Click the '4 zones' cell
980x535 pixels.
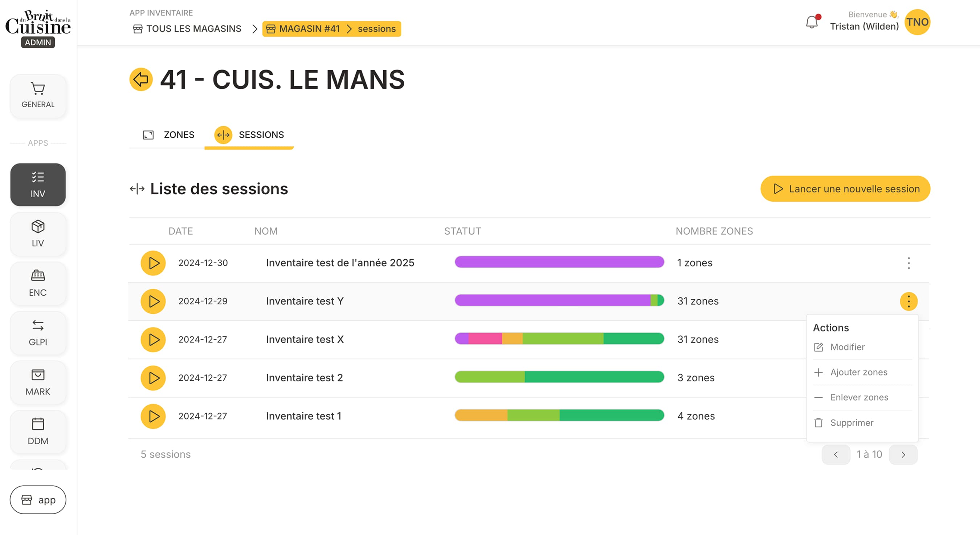click(696, 416)
